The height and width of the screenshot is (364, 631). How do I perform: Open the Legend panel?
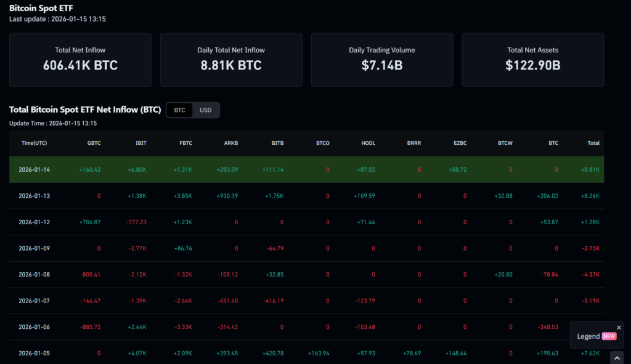click(x=588, y=336)
